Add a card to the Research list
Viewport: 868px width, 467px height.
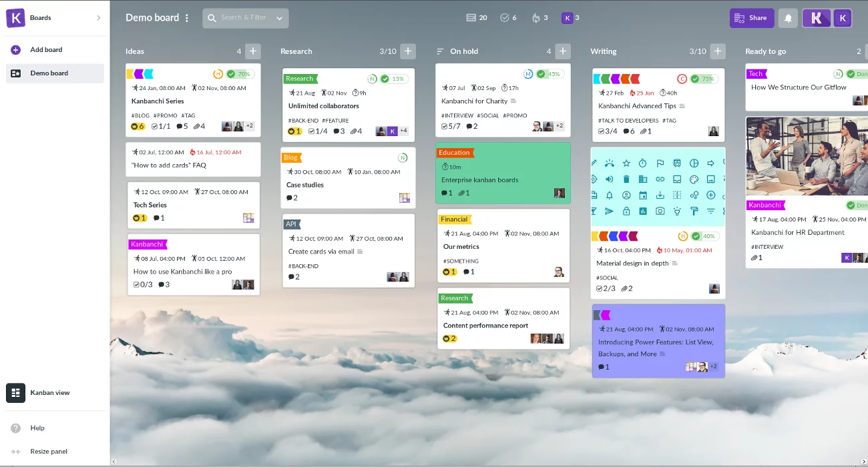408,51
